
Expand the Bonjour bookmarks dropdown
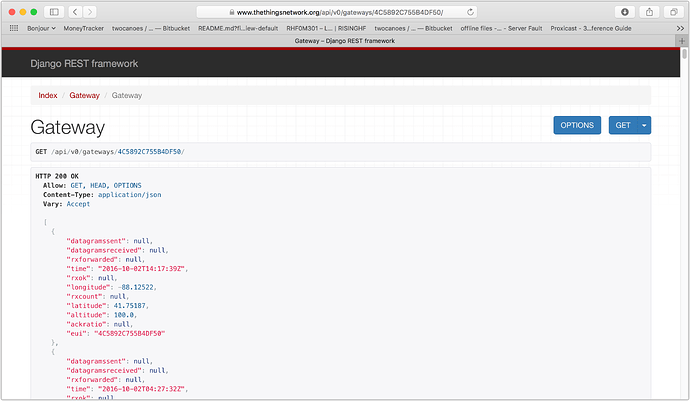[38, 28]
